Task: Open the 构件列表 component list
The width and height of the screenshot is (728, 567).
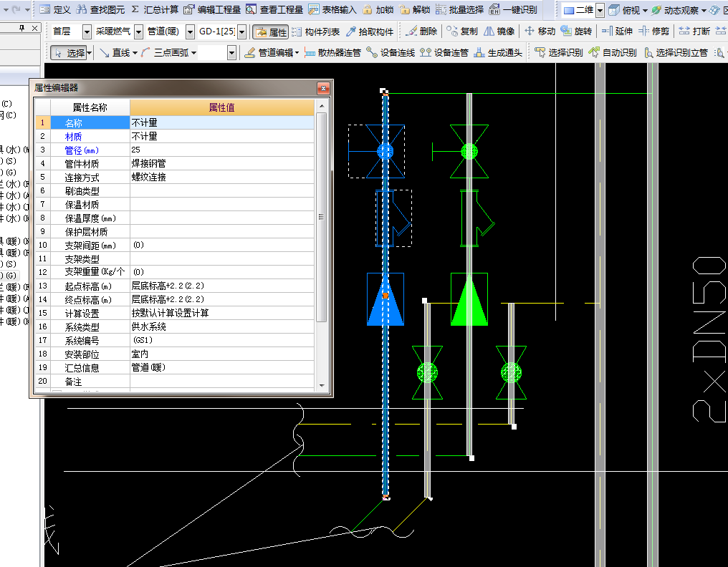Action: point(315,31)
